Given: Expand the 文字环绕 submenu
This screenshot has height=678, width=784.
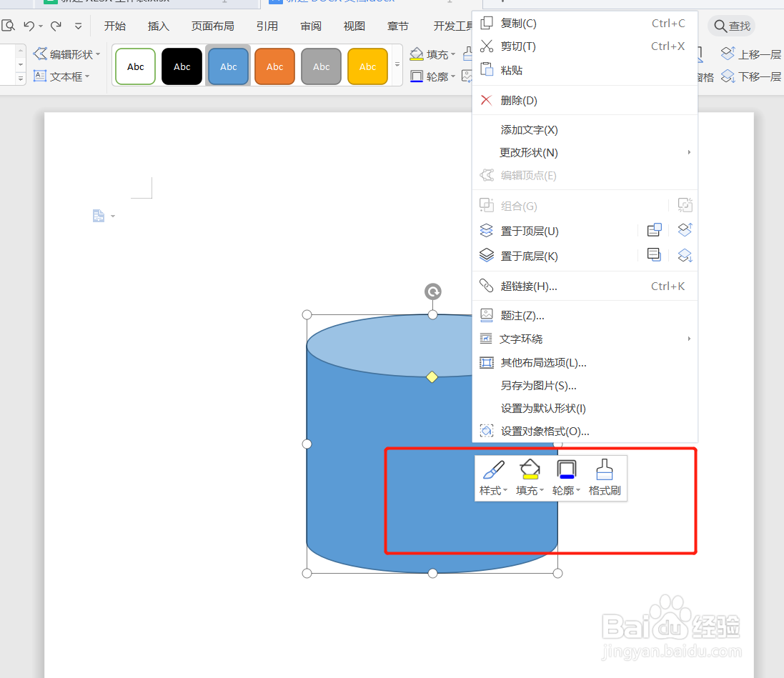Looking at the screenshot, I should click(x=585, y=339).
